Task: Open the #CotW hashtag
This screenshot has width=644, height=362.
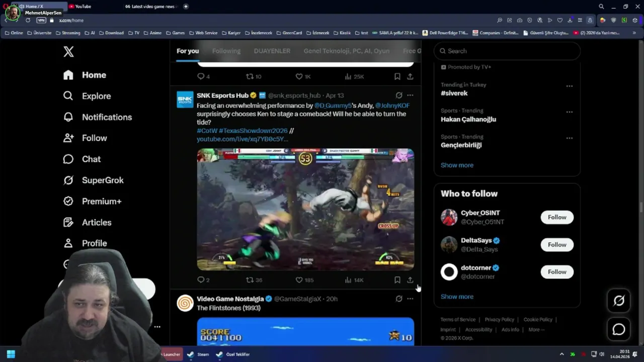Action: (207, 130)
